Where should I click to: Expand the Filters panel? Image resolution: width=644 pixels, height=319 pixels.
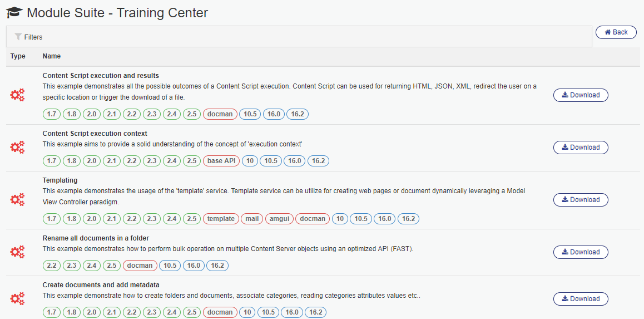[33, 37]
